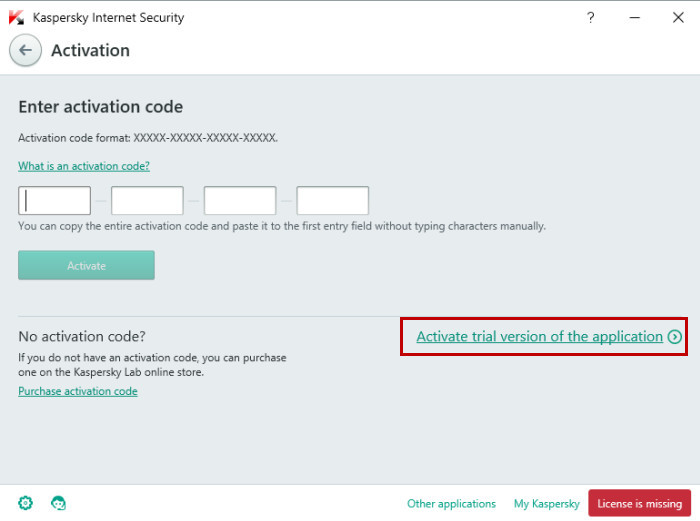Open 'Other applications' in the bottom bar
The width and height of the screenshot is (700, 521).
point(451,504)
